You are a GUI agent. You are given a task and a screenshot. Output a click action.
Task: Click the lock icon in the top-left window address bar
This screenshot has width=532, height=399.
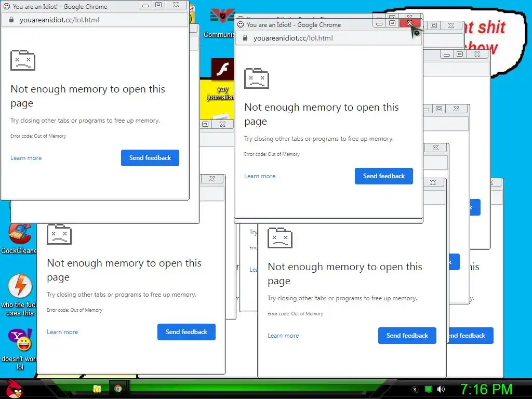pyautogui.click(x=11, y=20)
